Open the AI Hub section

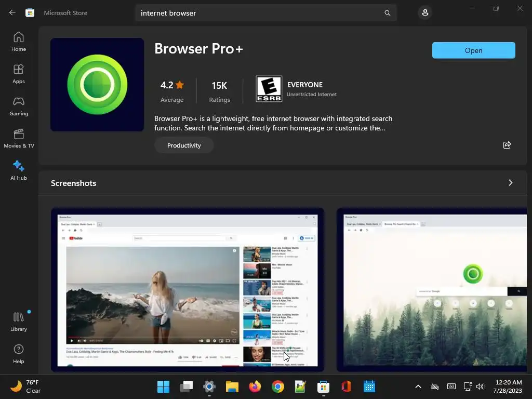[x=19, y=170]
